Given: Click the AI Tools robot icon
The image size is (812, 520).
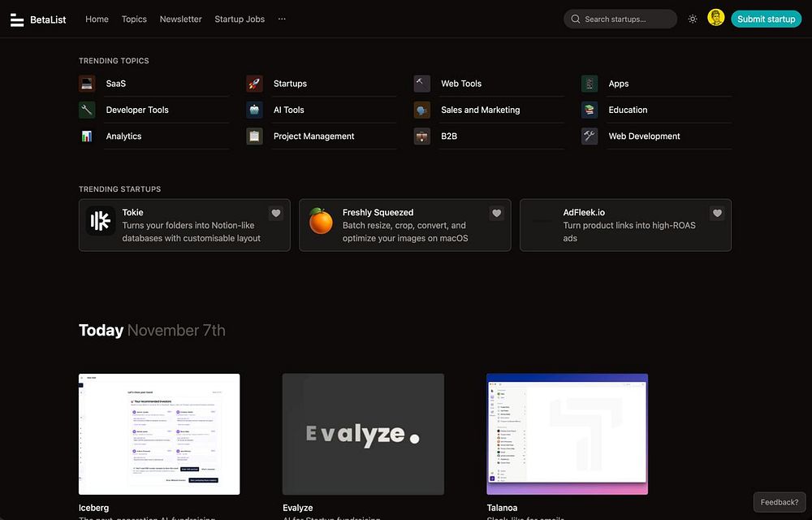Looking at the screenshot, I should [254, 110].
